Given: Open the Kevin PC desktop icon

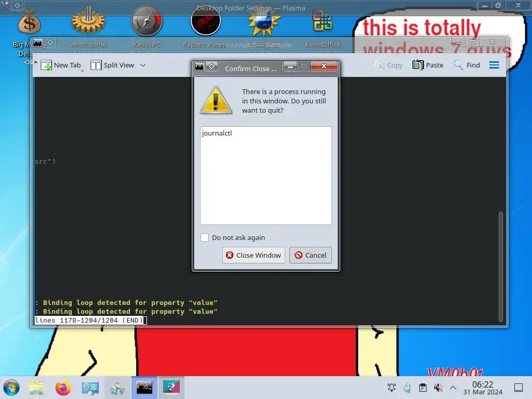Looking at the screenshot, I should click(147, 21).
